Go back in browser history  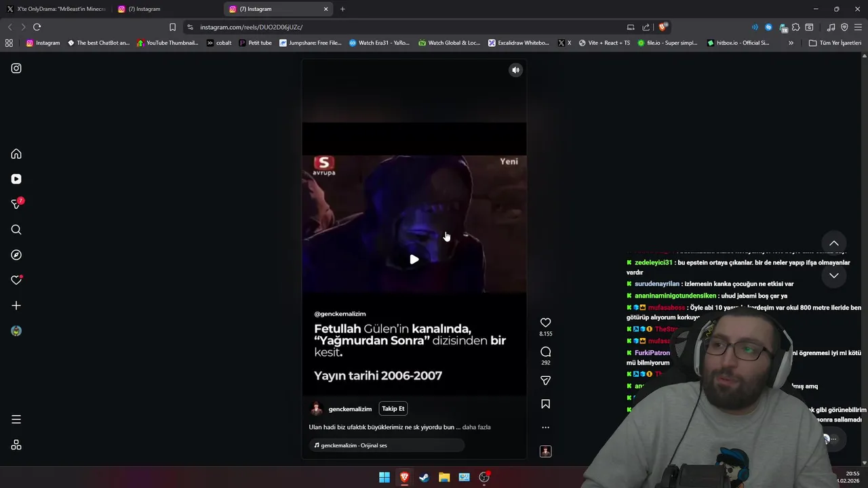pyautogui.click(x=9, y=27)
